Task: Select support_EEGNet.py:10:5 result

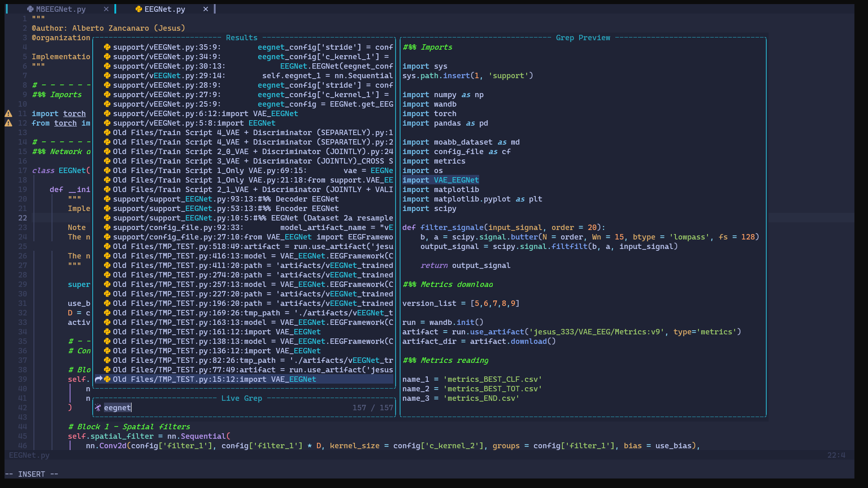Action: pos(244,218)
